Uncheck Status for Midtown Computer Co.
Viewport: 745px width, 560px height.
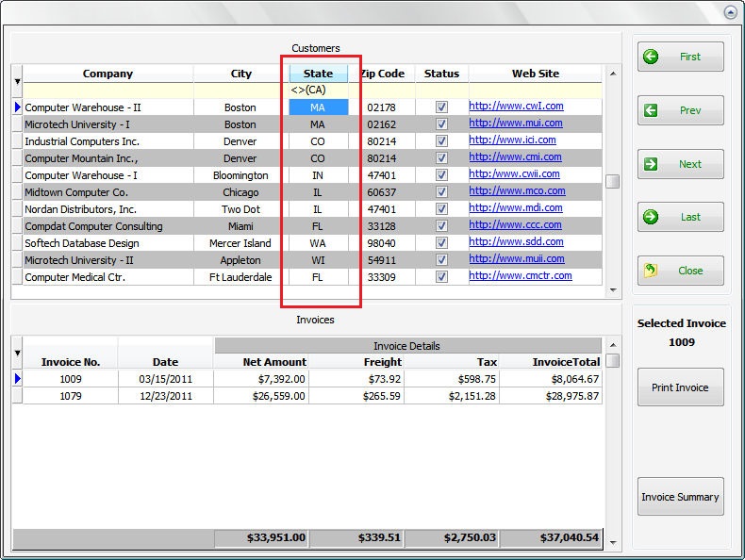[x=441, y=192]
